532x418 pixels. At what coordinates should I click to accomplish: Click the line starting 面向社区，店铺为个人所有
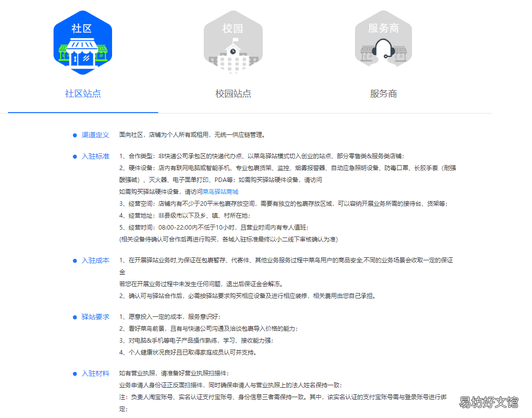coord(192,135)
